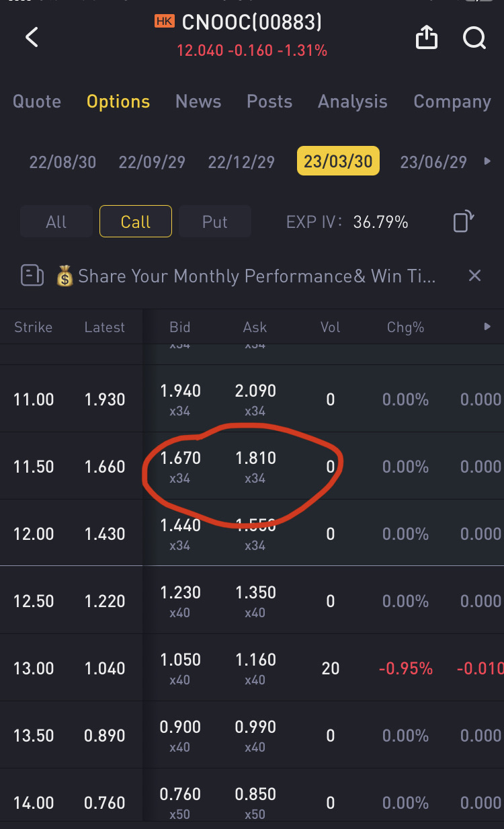Switch to the Quote tab
The width and height of the screenshot is (504, 829).
(x=37, y=102)
